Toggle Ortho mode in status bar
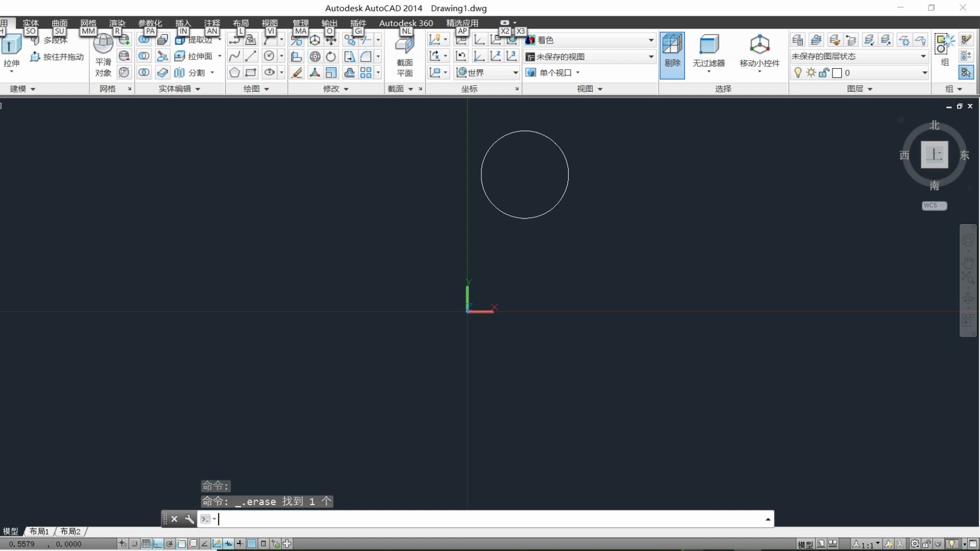This screenshot has height=551, width=980. (158, 544)
